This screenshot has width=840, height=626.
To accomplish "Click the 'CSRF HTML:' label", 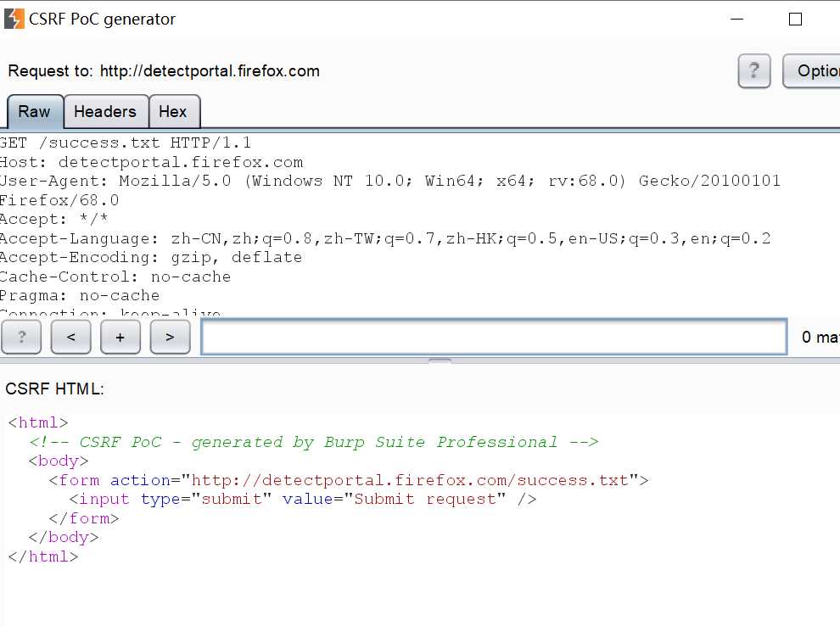I will click(54, 388).
